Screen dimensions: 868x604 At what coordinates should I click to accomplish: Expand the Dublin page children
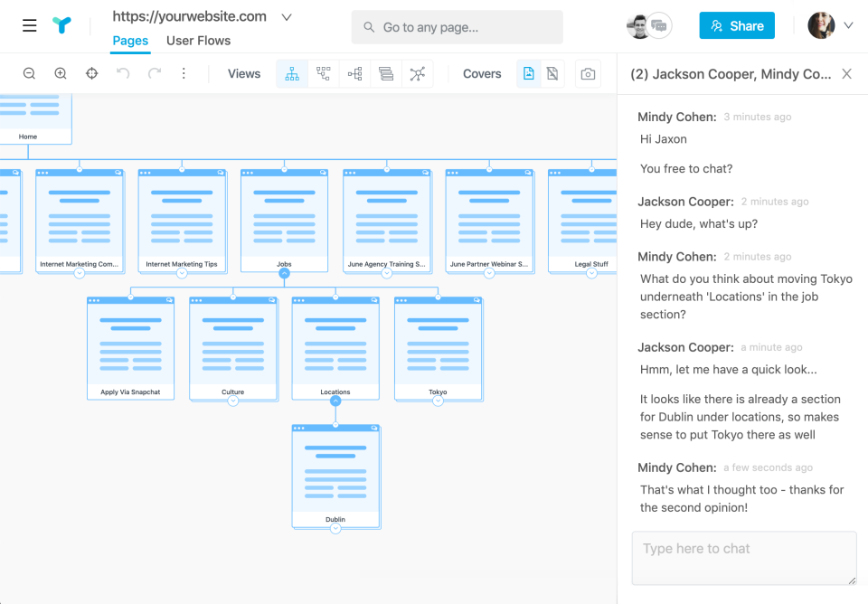pos(335,529)
